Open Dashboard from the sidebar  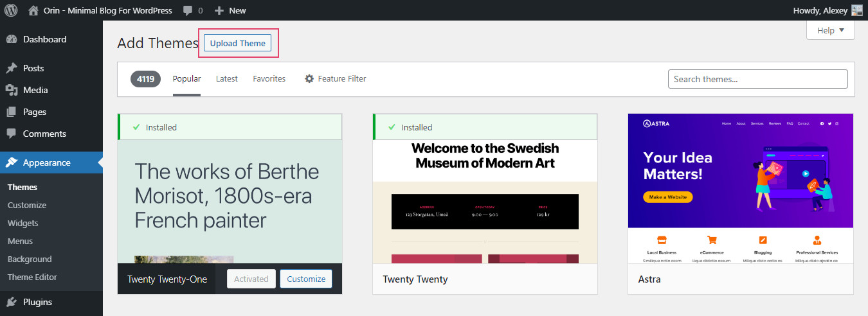[x=44, y=39]
